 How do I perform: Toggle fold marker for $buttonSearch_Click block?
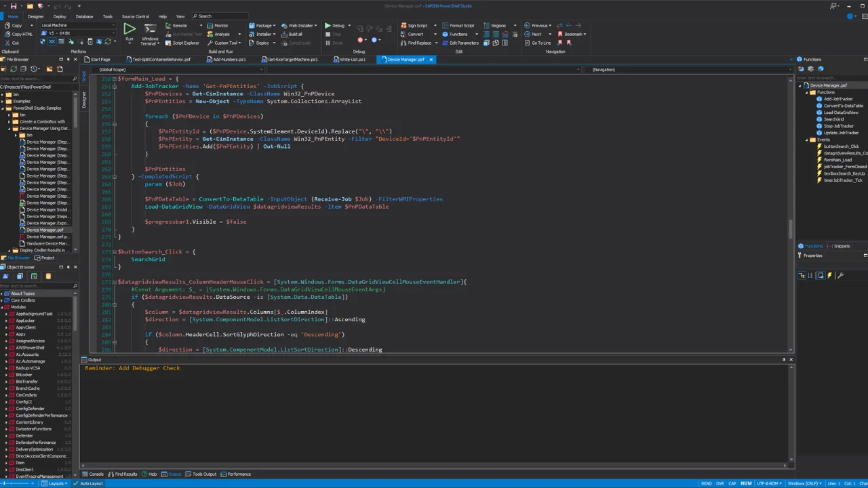click(114, 251)
